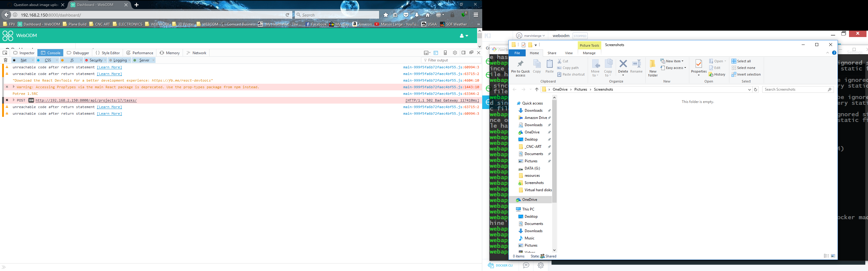Select the element picker in developer tools
The width and height of the screenshot is (868, 271).
pyautogui.click(x=5, y=53)
